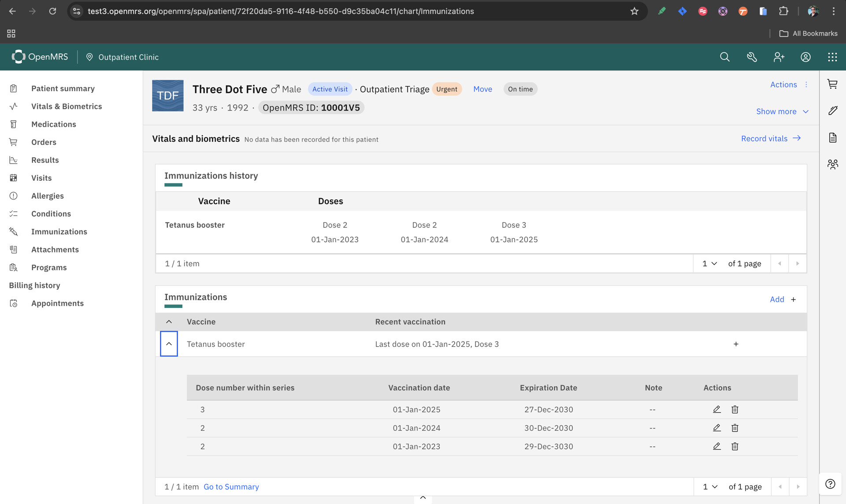Click the TDF patient avatar thumbnail
This screenshot has width=846, height=504.
(167, 96)
